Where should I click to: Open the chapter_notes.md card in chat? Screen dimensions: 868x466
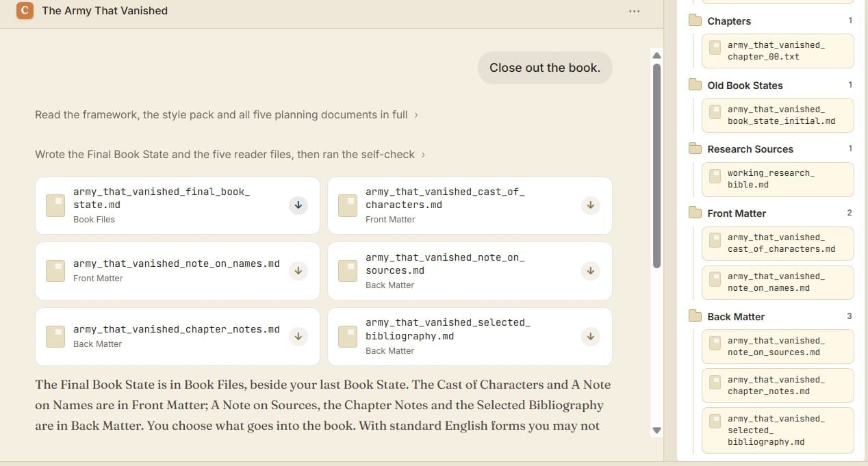coord(177,337)
